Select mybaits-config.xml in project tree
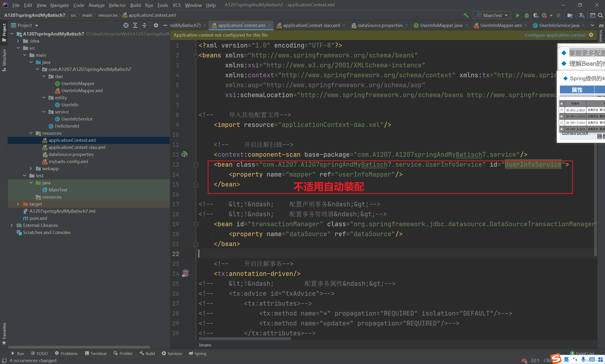Screen dimensions: 605x364 coord(68,161)
